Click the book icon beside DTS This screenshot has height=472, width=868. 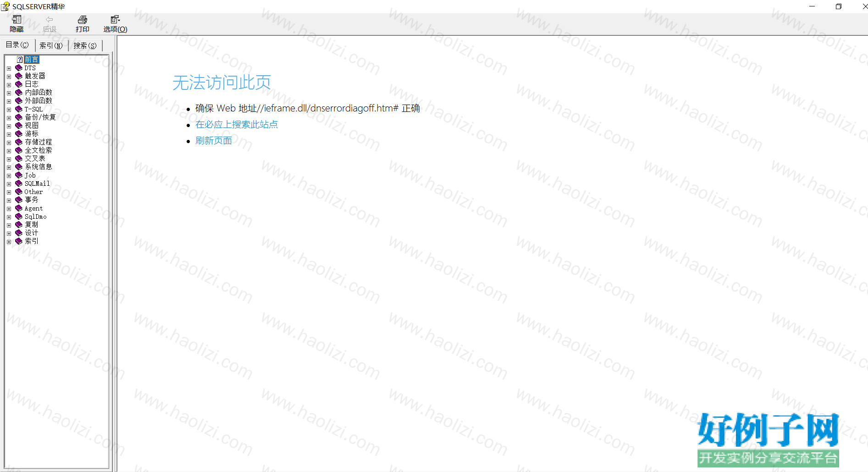click(x=19, y=68)
